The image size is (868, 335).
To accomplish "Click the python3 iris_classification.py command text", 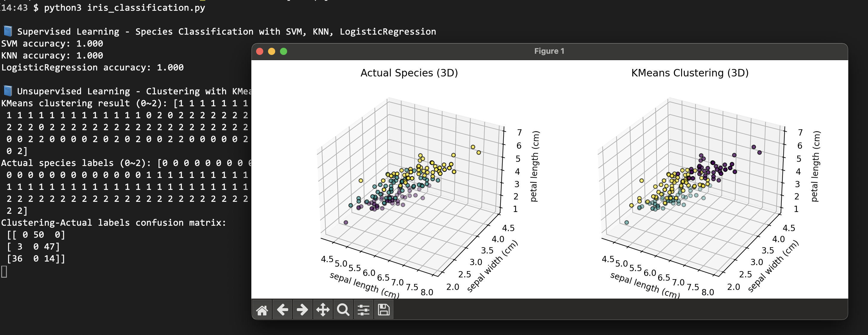I will click(124, 7).
